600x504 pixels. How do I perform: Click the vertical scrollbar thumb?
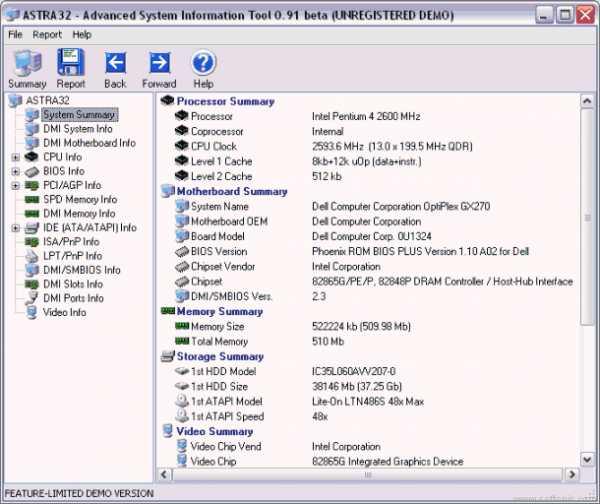587,217
